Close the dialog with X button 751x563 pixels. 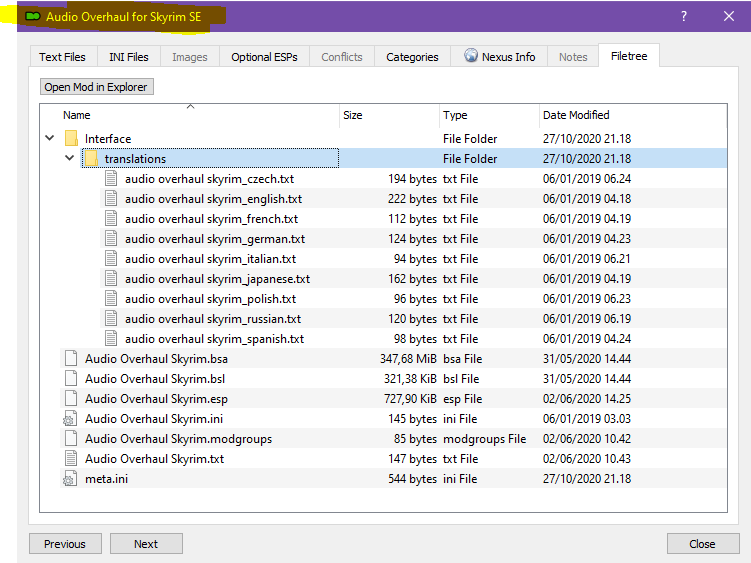tap(729, 16)
